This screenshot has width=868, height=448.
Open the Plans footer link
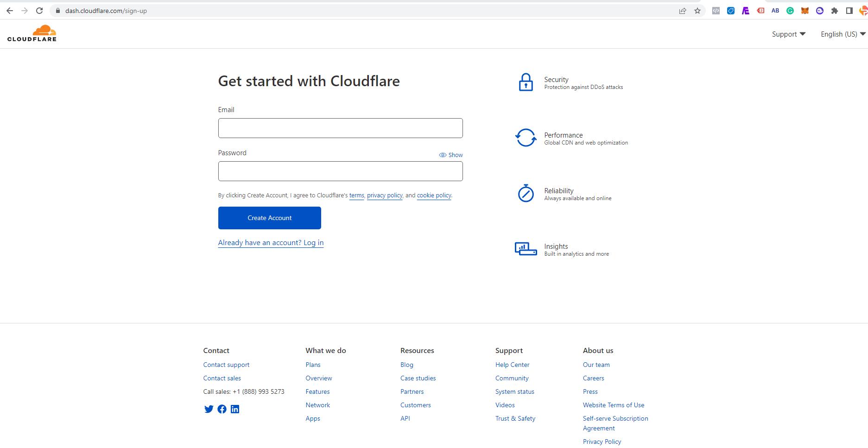pyautogui.click(x=313, y=365)
